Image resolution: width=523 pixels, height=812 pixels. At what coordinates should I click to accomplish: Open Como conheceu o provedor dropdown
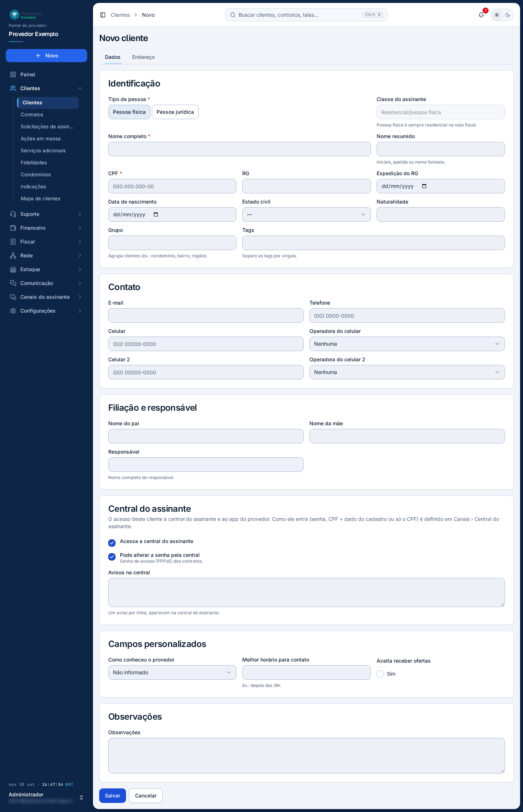(x=172, y=672)
